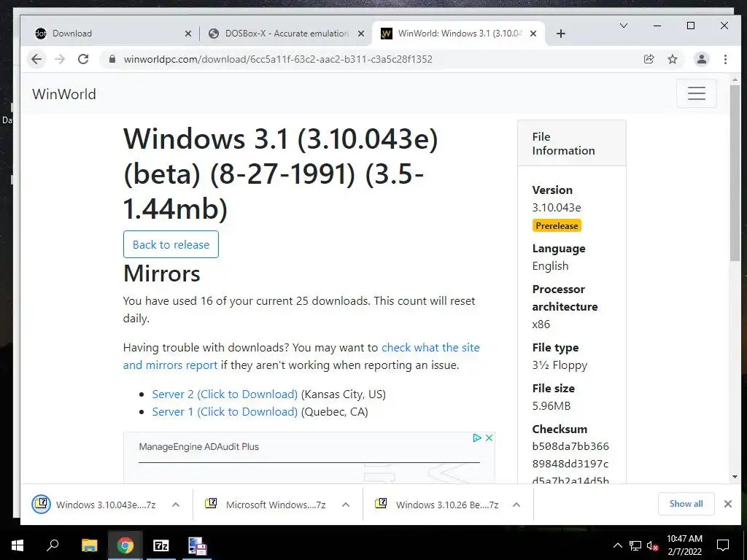Show hidden system tray icons
This screenshot has width=747, height=560.
coord(617,545)
